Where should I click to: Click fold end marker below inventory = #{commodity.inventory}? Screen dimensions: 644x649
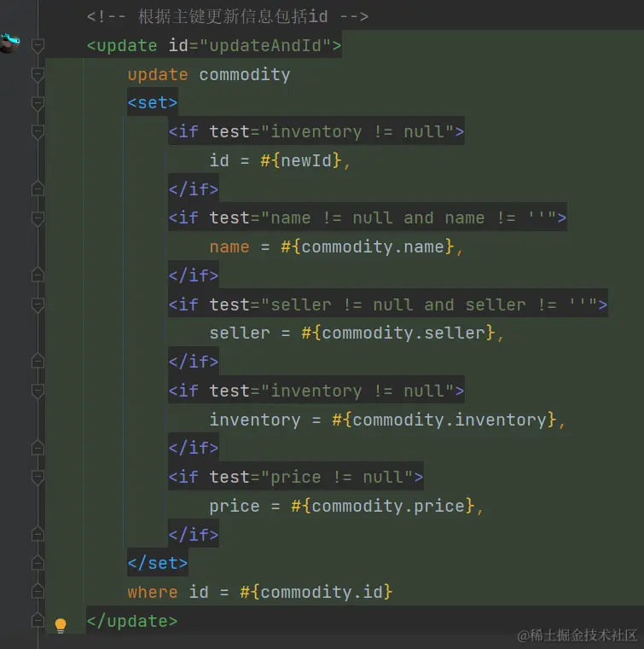[x=38, y=448]
